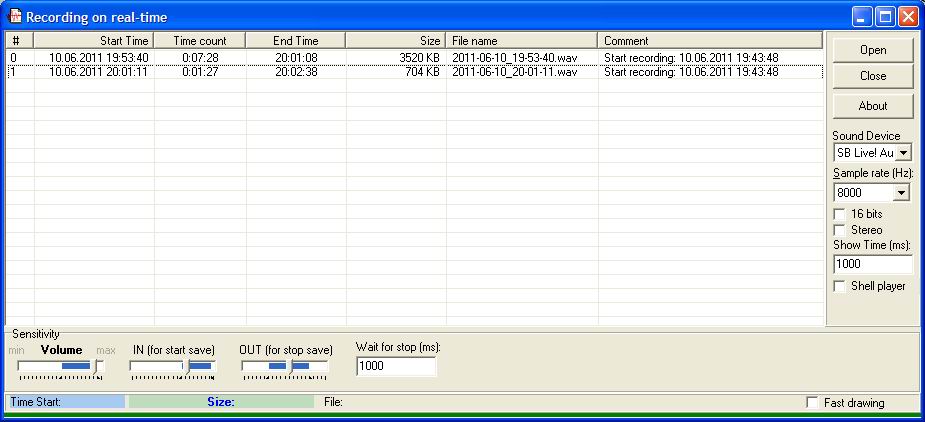Click the Volume sensitivity slider
This screenshot has width=925, height=422.
(61, 368)
